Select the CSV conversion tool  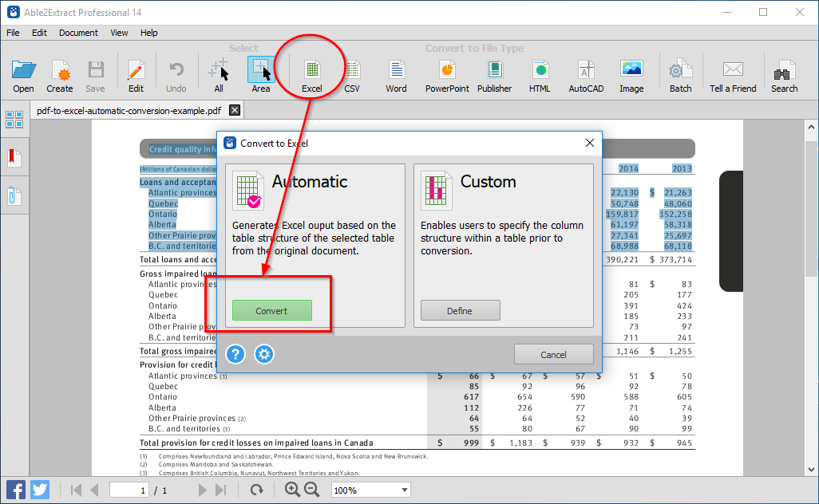tap(351, 73)
